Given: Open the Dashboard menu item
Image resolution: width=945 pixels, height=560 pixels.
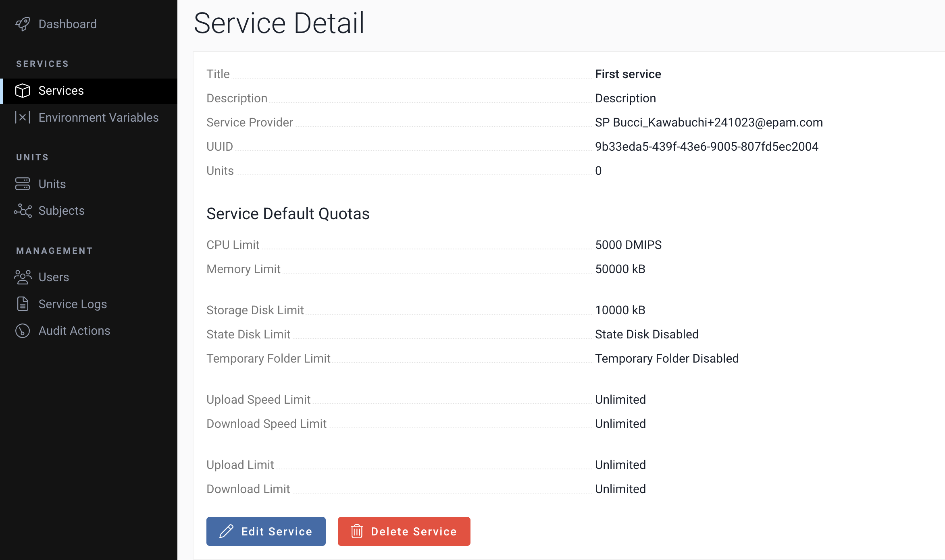Looking at the screenshot, I should pyautogui.click(x=67, y=24).
